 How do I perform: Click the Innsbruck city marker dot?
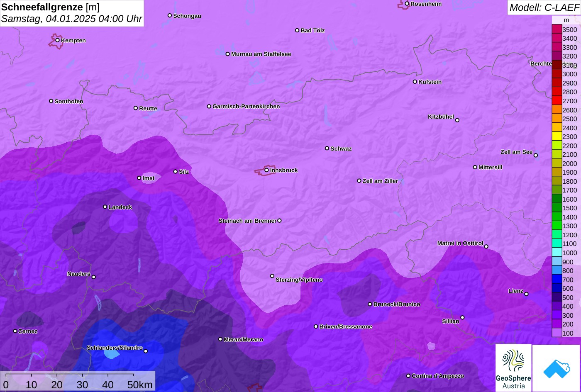pyautogui.click(x=266, y=170)
